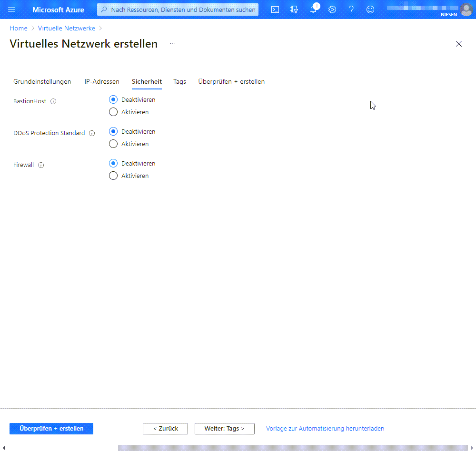The width and height of the screenshot is (476, 452).
Task: Click Vorlage zur Automatisierung herunterladen link
Action: pyautogui.click(x=325, y=429)
